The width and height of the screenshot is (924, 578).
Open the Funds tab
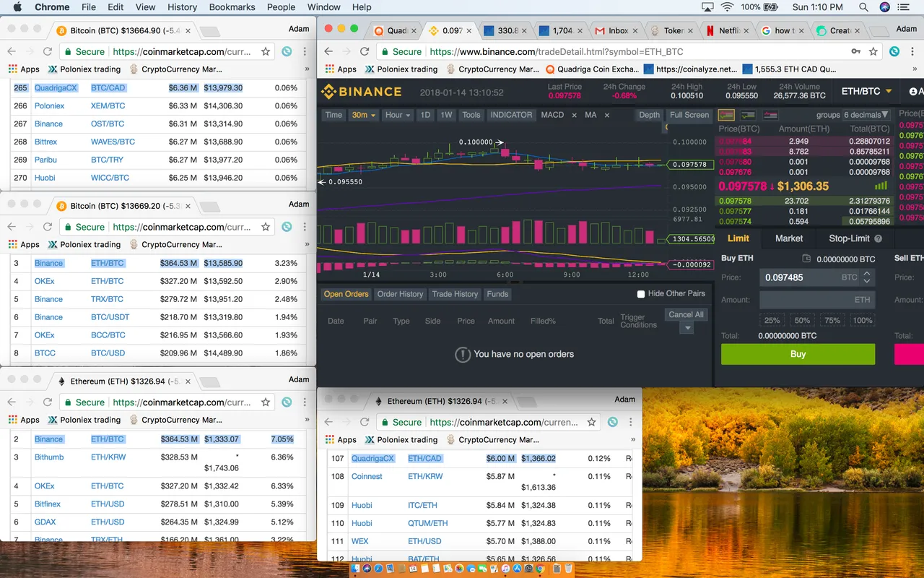tap(497, 294)
